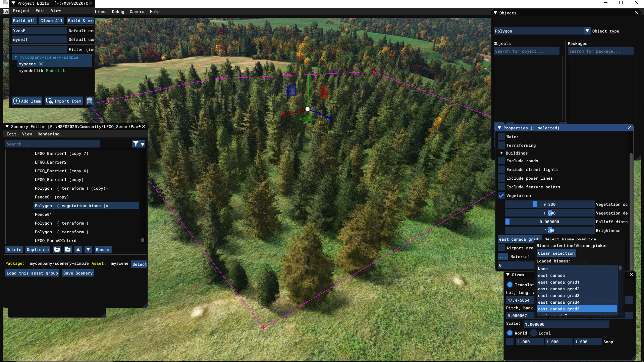This screenshot has width=644, height=362.
Task: Expand the Buildings section
Action: pyautogui.click(x=502, y=153)
